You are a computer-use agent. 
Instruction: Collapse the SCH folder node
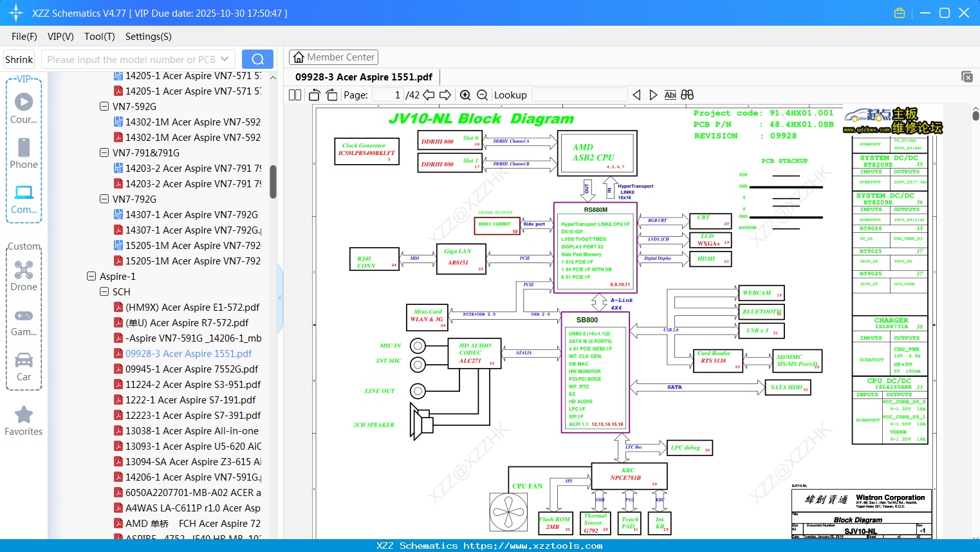click(104, 292)
